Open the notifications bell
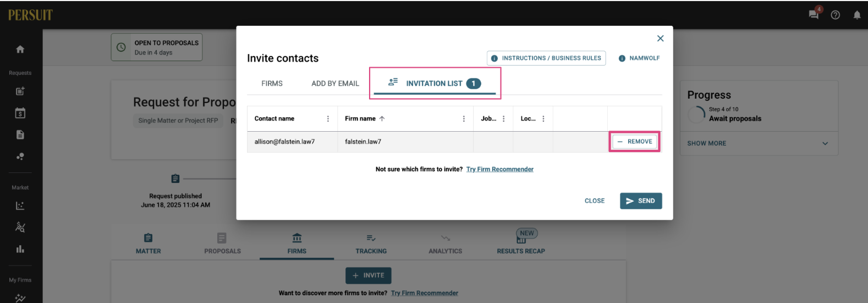This screenshot has height=303, width=868. point(856,15)
